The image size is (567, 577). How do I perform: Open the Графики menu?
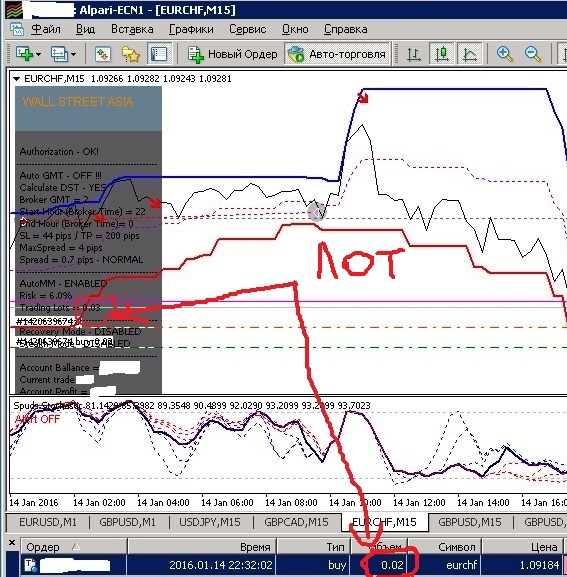[x=191, y=29]
